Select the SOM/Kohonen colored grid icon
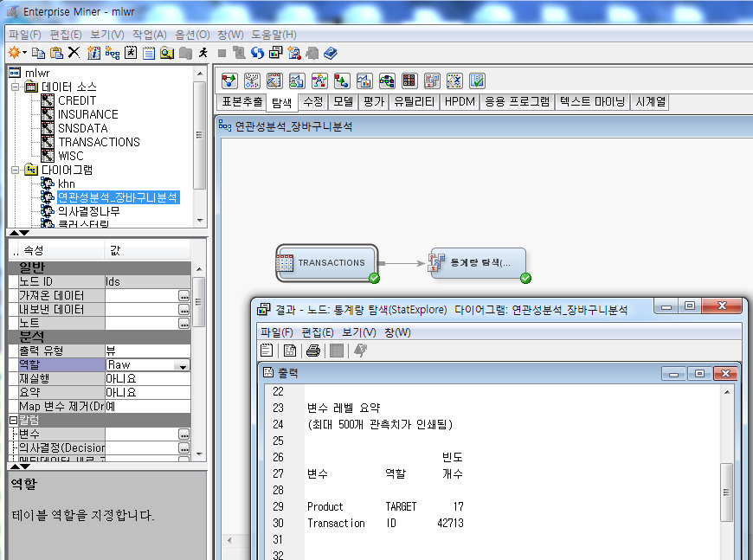 click(x=409, y=80)
